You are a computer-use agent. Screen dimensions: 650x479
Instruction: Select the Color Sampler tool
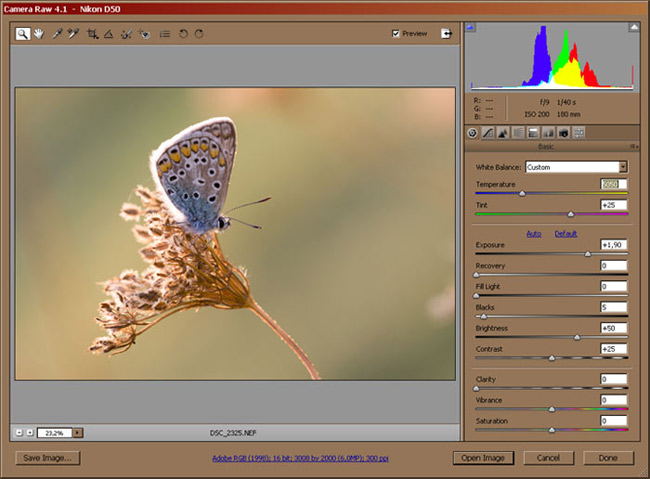pos(73,34)
